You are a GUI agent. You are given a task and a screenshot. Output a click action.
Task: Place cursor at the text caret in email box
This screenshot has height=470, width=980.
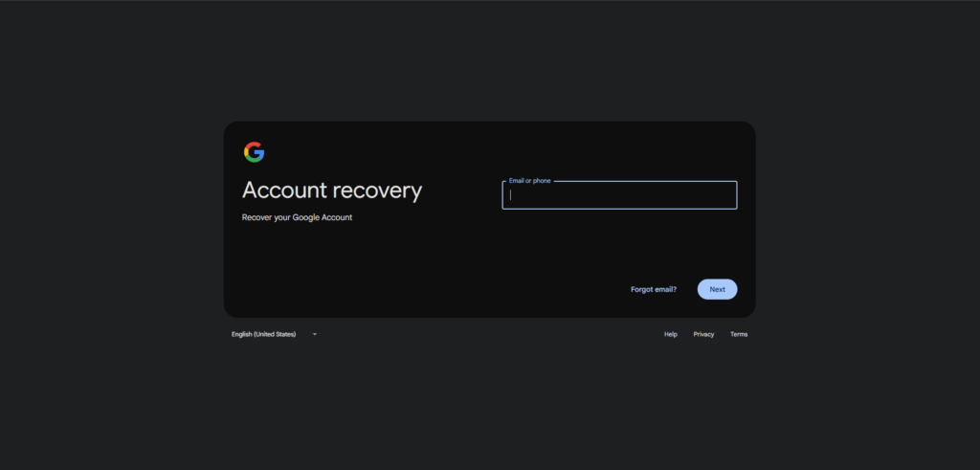coord(511,195)
